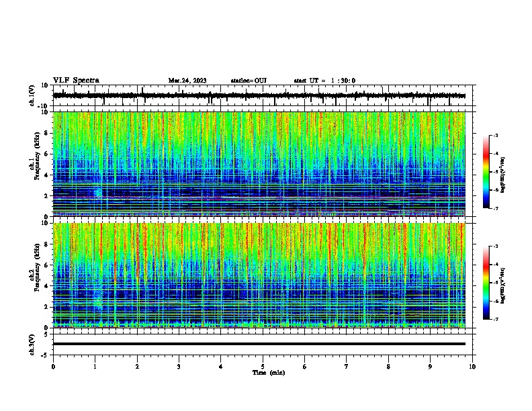Screen dimensions: 532x411
Task: Click the "station=OUI" label
Action: click(249, 81)
